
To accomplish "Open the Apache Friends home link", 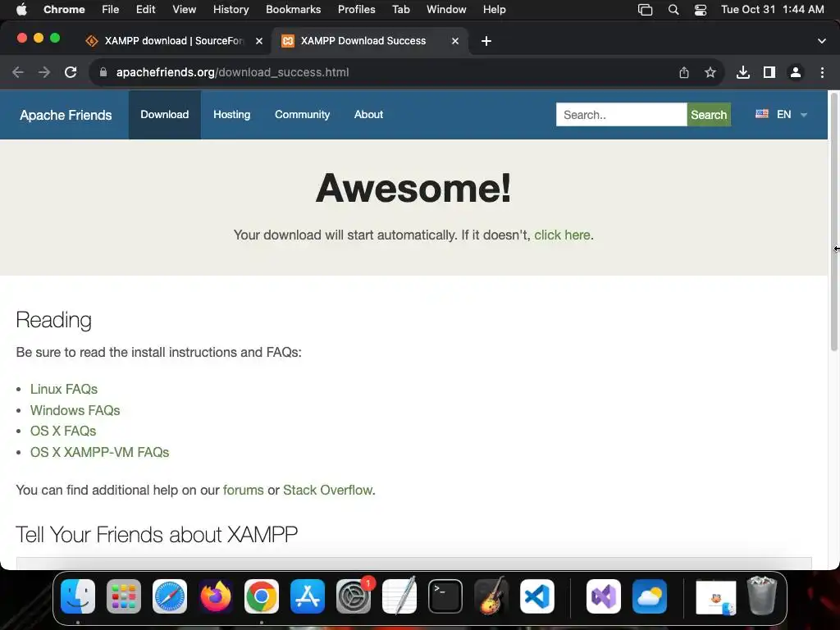I will pos(66,115).
